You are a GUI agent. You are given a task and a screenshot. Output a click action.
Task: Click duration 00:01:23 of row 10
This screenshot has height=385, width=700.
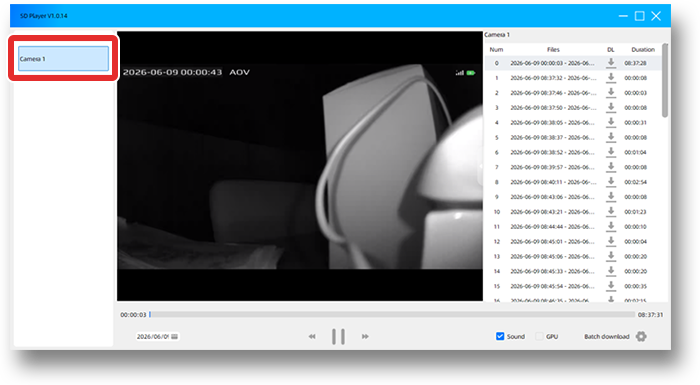pyautogui.click(x=635, y=212)
